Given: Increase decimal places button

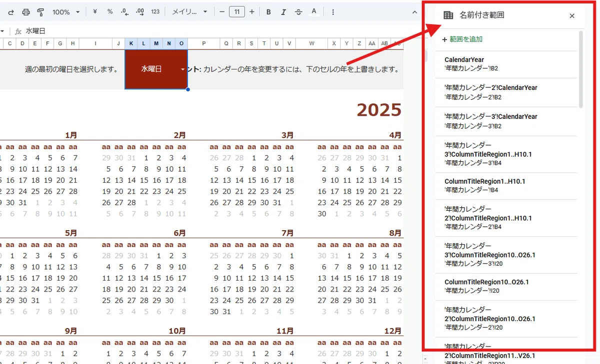Looking at the screenshot, I should (x=140, y=12).
